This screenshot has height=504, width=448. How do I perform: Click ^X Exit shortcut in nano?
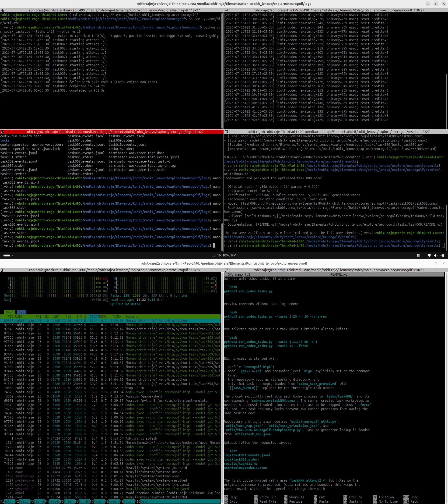(x=231, y=501)
